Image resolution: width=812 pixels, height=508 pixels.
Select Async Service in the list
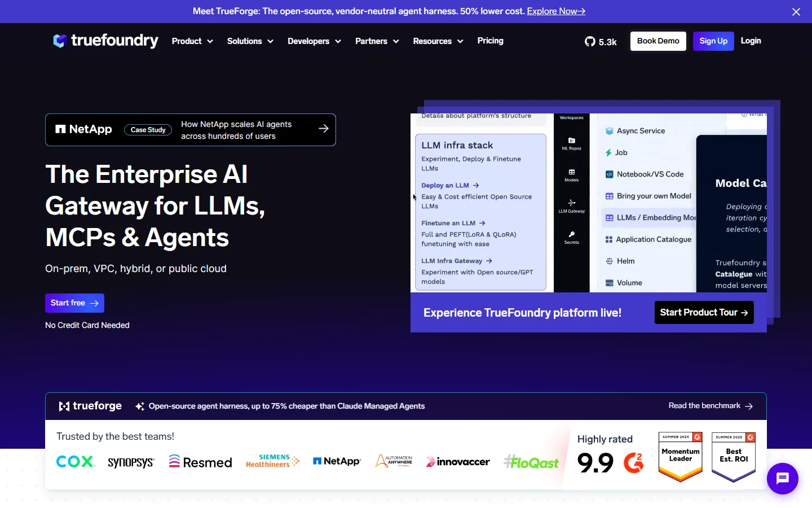635,131
